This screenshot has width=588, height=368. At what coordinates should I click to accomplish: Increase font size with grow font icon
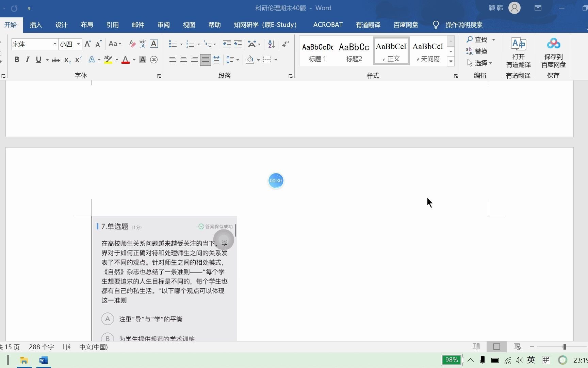click(87, 44)
